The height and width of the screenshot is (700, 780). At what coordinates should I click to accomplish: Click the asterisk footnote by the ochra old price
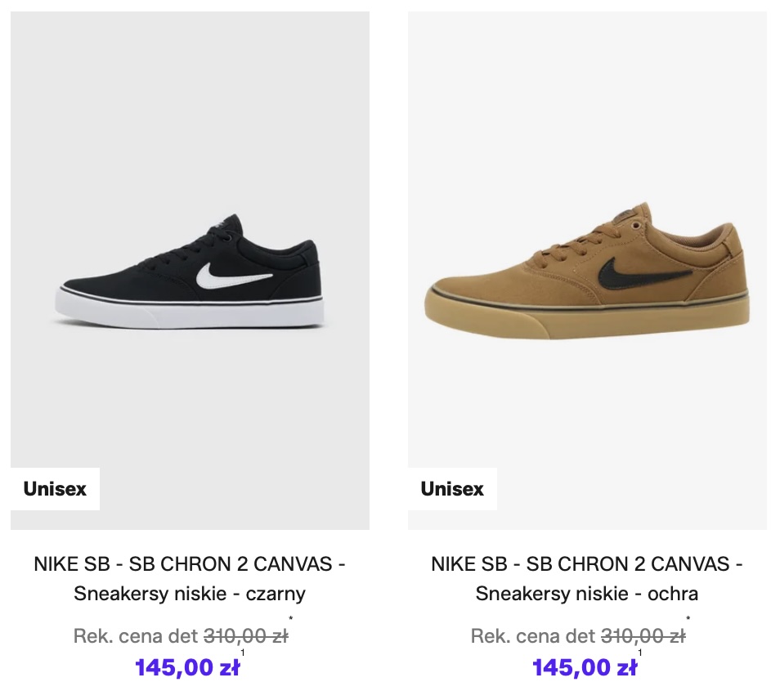pos(688,620)
